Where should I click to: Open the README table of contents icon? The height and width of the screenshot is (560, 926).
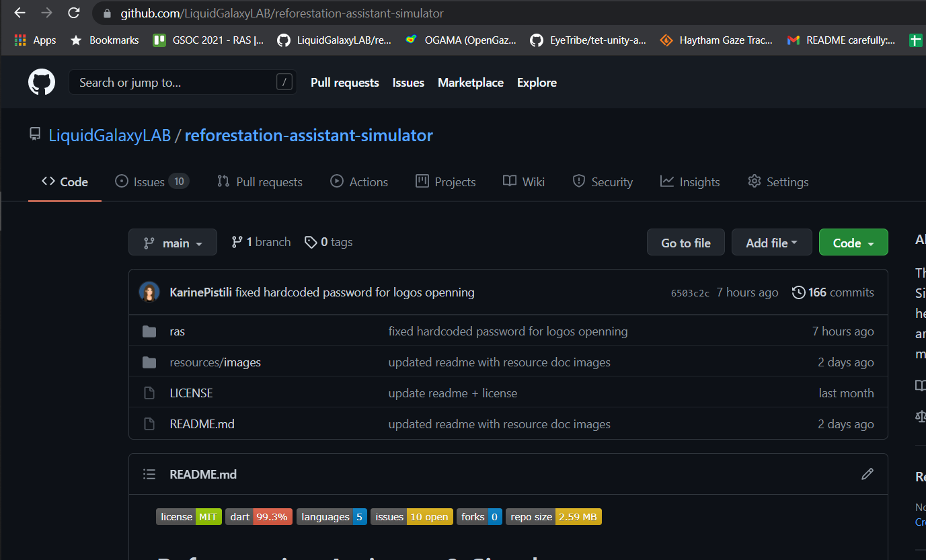click(x=149, y=474)
